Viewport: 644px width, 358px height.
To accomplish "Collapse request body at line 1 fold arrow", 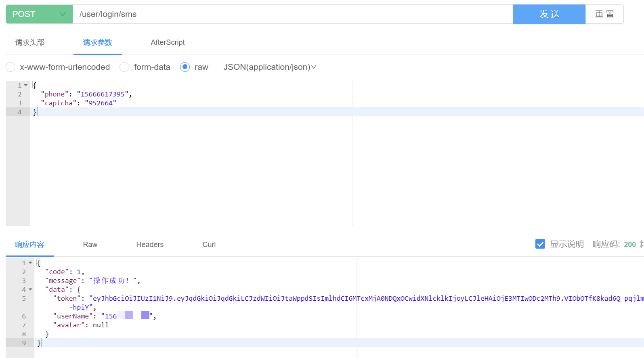I will [x=26, y=85].
